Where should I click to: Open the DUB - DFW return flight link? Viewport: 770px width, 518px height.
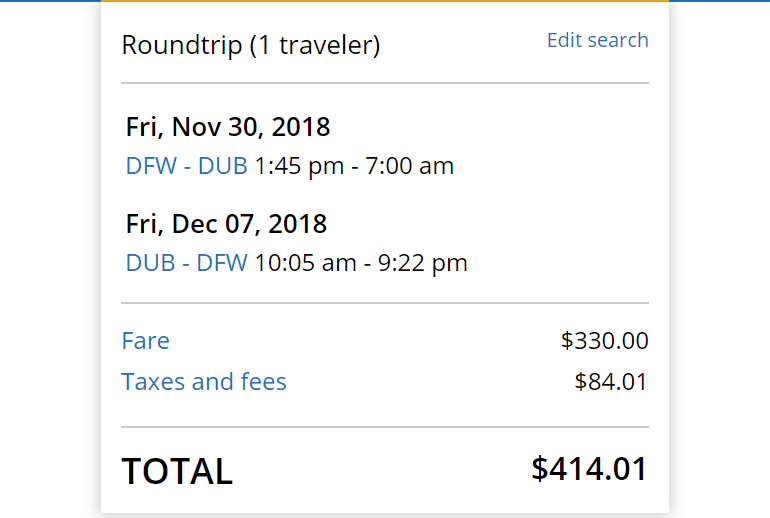186,263
